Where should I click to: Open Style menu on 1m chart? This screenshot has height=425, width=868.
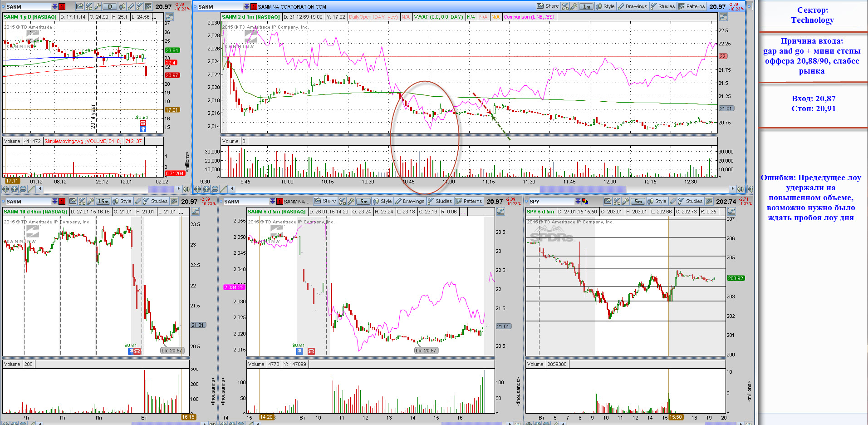(605, 6)
